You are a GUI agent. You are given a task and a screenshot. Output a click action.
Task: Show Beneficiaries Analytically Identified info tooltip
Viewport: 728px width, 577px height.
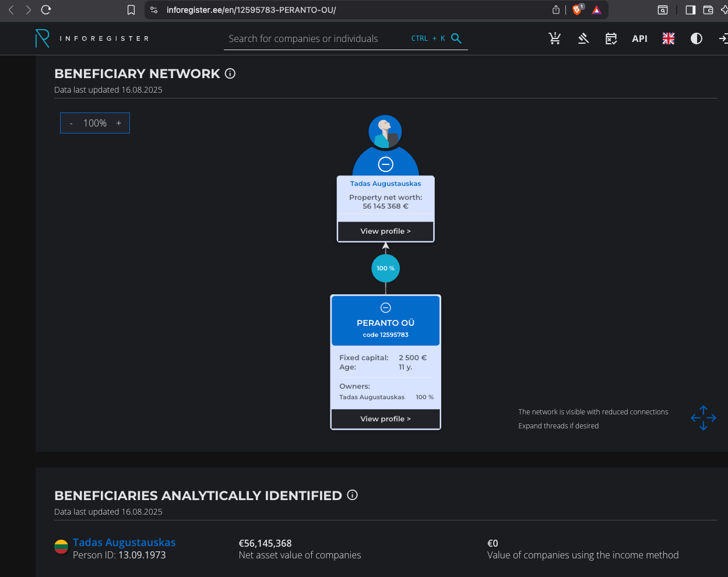point(352,495)
